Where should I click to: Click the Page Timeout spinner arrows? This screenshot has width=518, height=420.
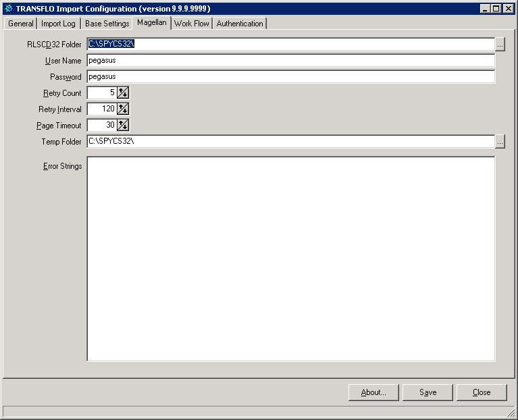tap(123, 125)
